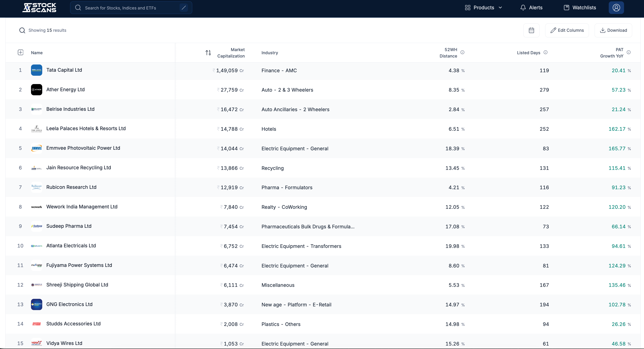The height and width of the screenshot is (349, 644).
Task: Click the Download button
Action: [x=613, y=30]
